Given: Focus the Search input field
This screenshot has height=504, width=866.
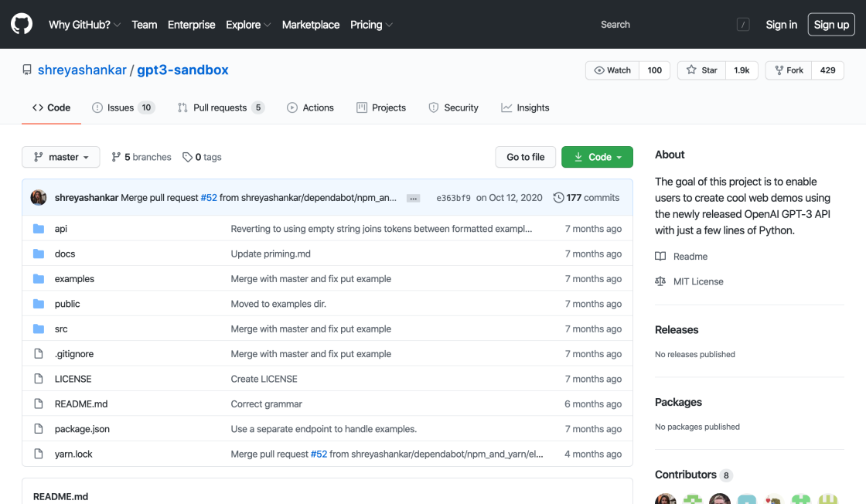Looking at the screenshot, I should pos(674,24).
